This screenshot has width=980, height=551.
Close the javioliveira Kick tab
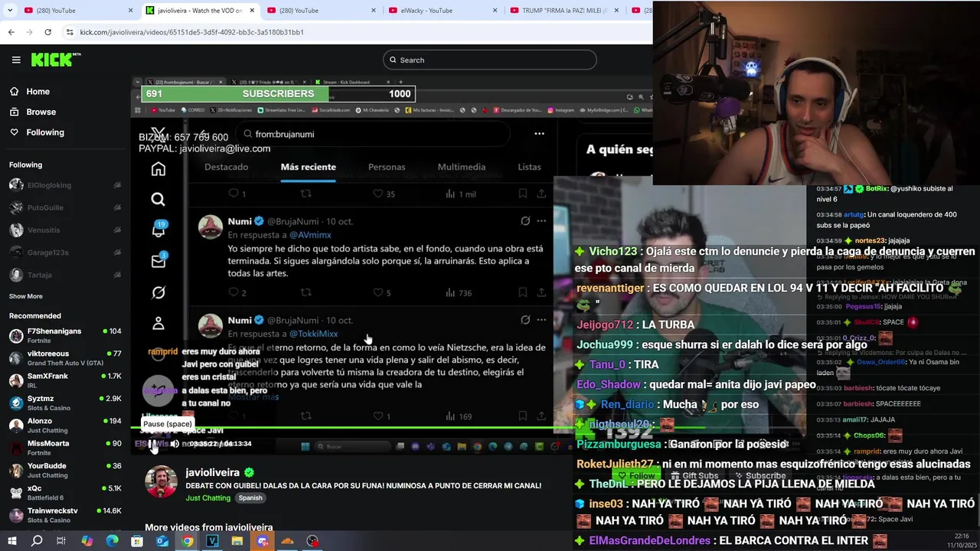252,10
